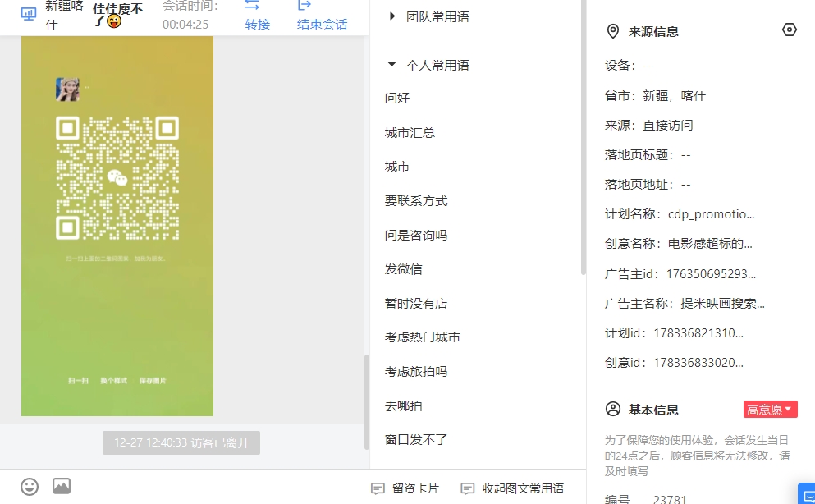The height and width of the screenshot is (504, 815).
Task: Click the 创意id 178336833020... value
Action: [698, 363]
